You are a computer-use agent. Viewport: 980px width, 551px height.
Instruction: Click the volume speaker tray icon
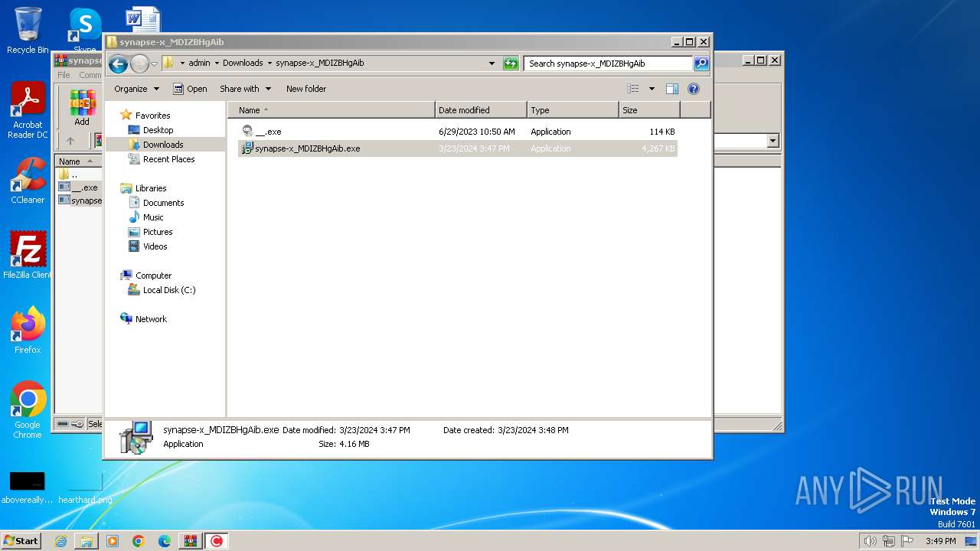point(870,541)
